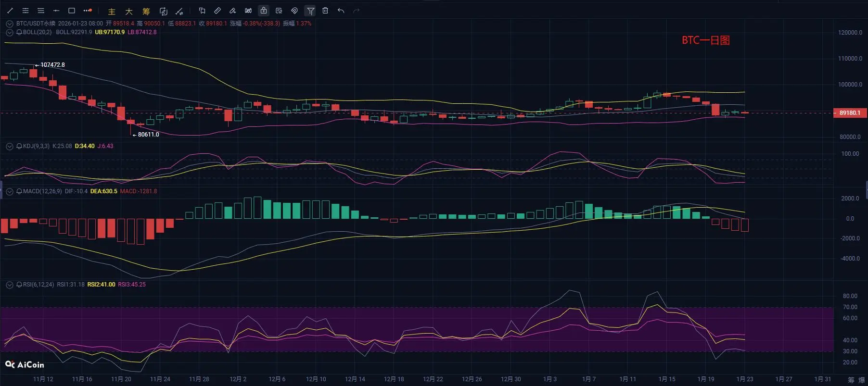Click the red BTC一日图 annotation text

click(706, 40)
